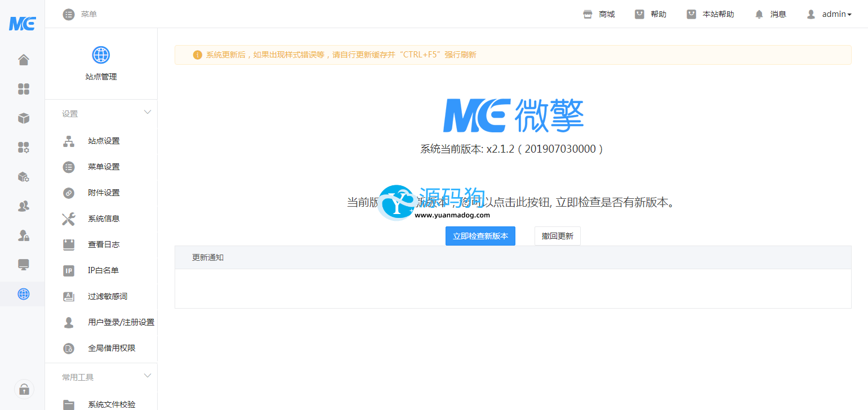This screenshot has height=410, width=868.
Task: Click the 设置 section title
Action: pos(70,114)
